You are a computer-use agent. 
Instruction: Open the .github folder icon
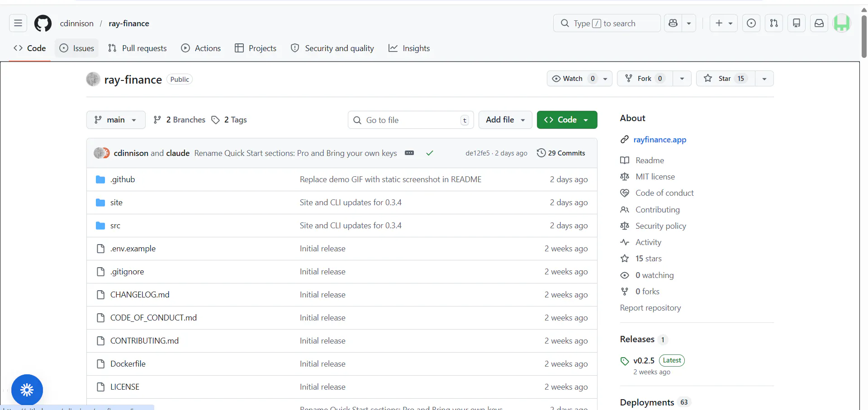tap(100, 179)
